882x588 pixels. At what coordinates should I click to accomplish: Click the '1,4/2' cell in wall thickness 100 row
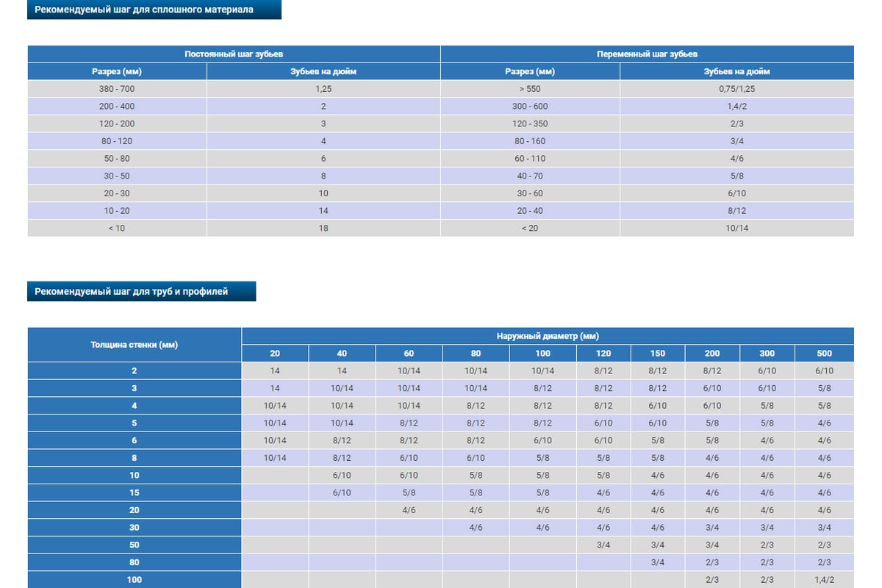pos(824,580)
